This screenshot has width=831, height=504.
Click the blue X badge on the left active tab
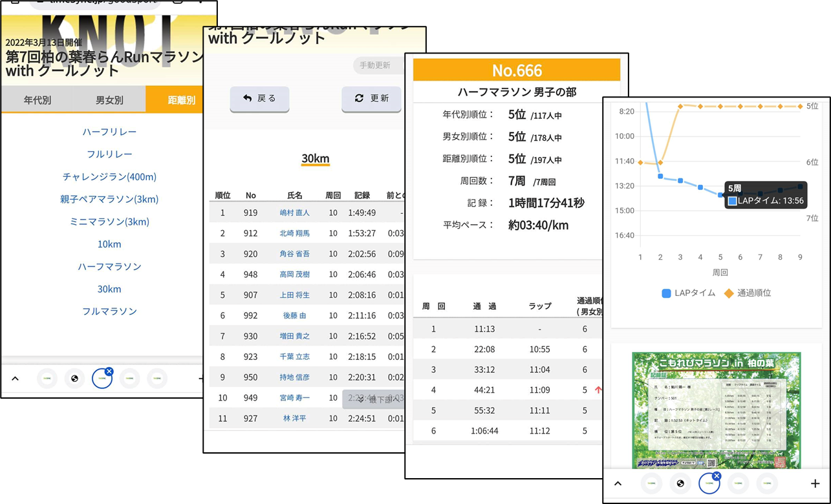click(109, 372)
